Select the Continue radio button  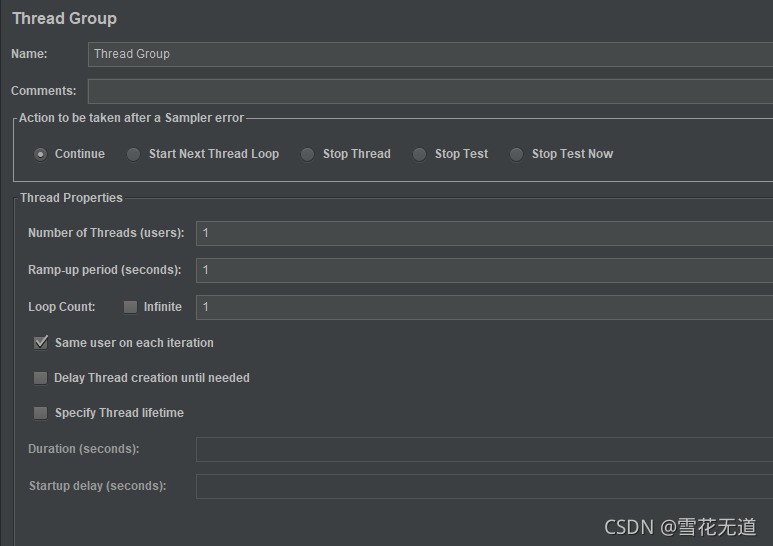click(40, 154)
